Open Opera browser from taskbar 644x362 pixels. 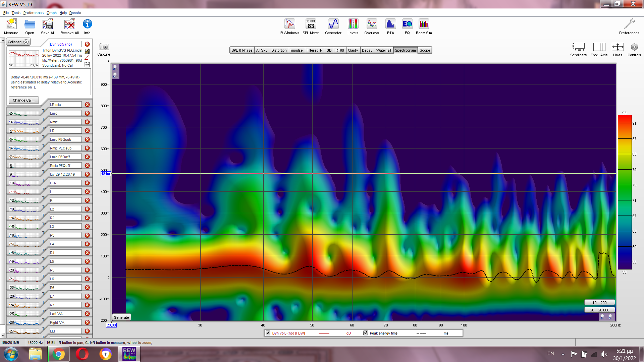point(82,354)
